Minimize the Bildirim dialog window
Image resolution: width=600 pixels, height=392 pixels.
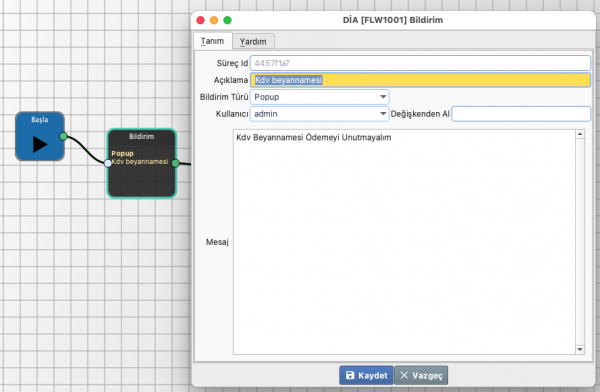pos(214,20)
